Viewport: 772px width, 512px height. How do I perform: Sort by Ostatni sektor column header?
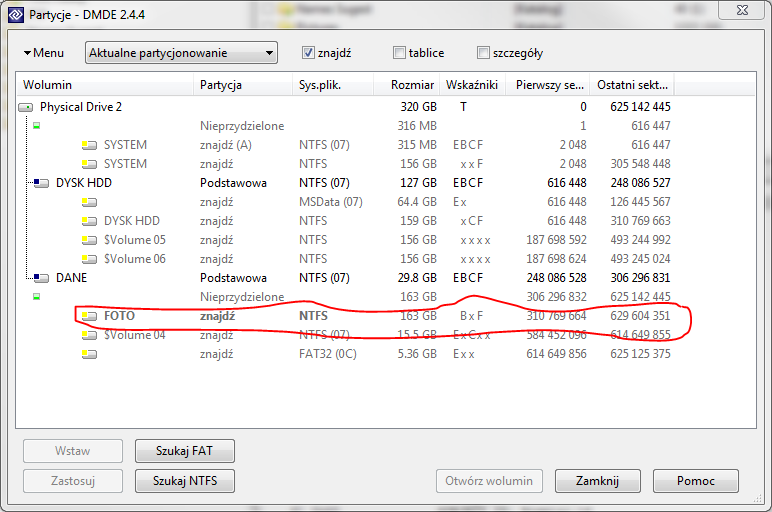coord(633,85)
